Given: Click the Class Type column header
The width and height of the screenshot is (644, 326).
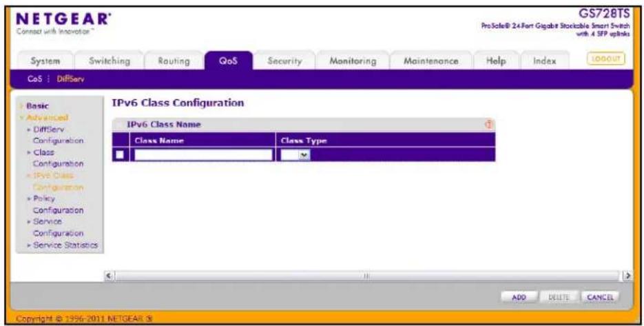Looking at the screenshot, I should 304,140.
